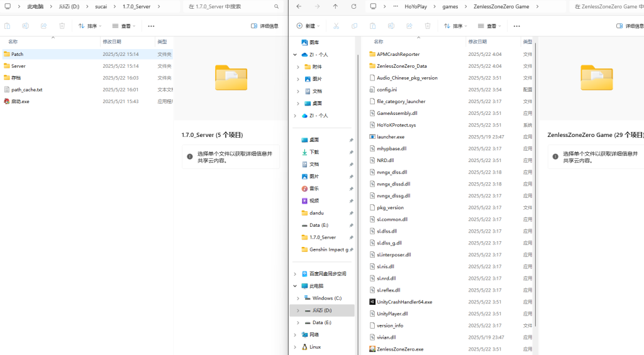The width and height of the screenshot is (644, 355).
Task: Open the 查看 view dropdown in ZenlessZoneZero Game window
Action: [x=489, y=26]
